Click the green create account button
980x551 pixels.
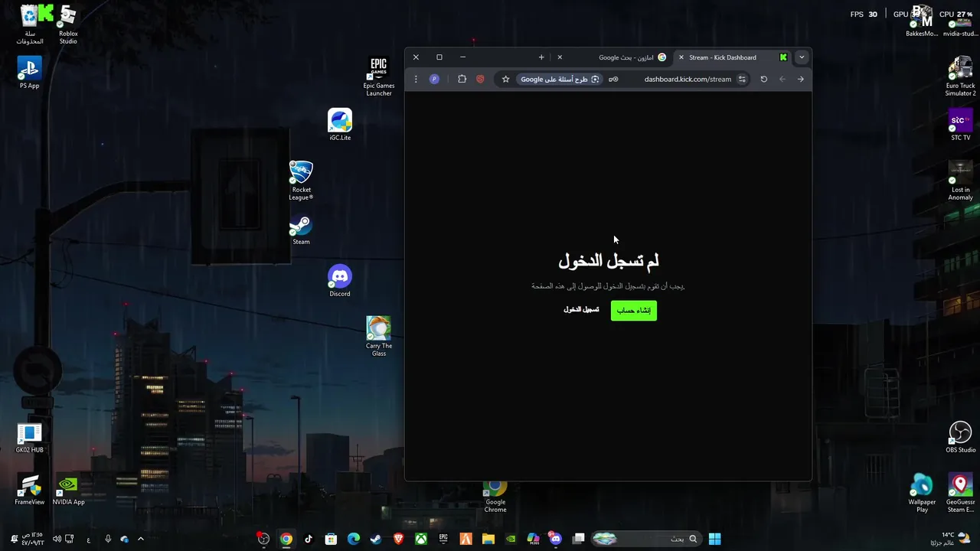tap(634, 310)
